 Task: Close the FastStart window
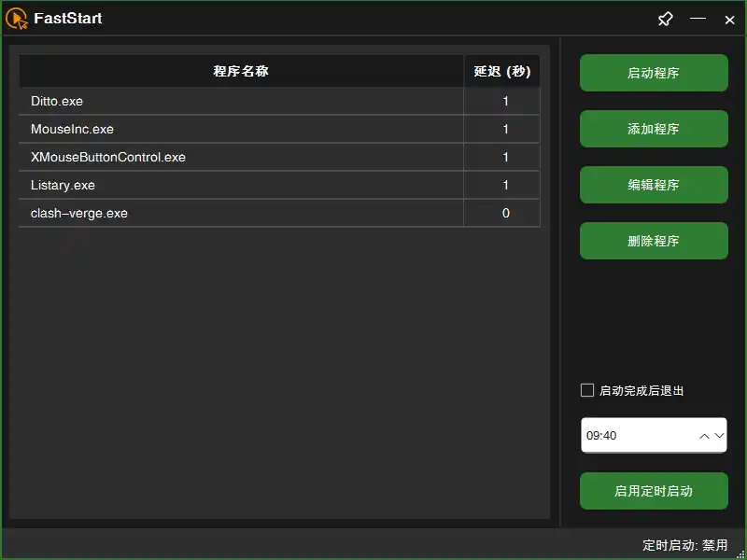(729, 20)
